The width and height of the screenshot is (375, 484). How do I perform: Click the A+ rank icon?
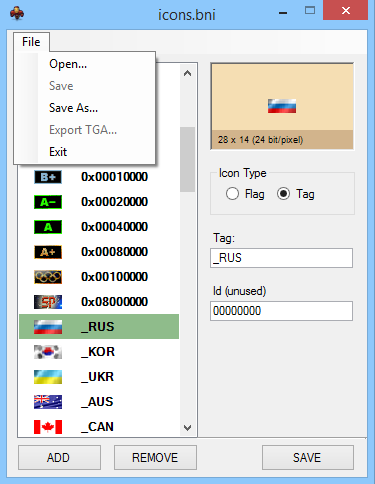(x=48, y=252)
